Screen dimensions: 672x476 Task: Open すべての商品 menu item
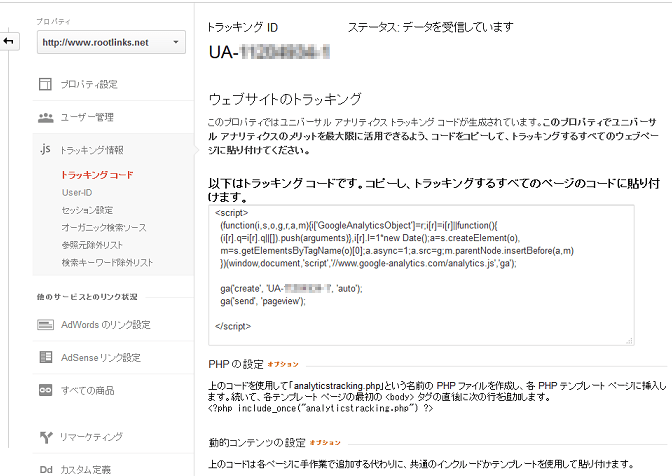[x=87, y=390]
